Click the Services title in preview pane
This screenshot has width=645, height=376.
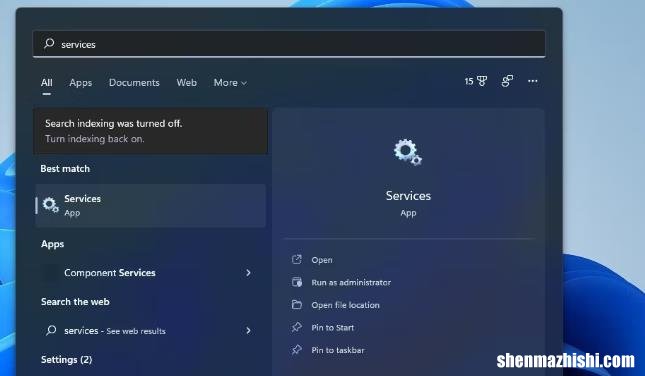pos(408,196)
